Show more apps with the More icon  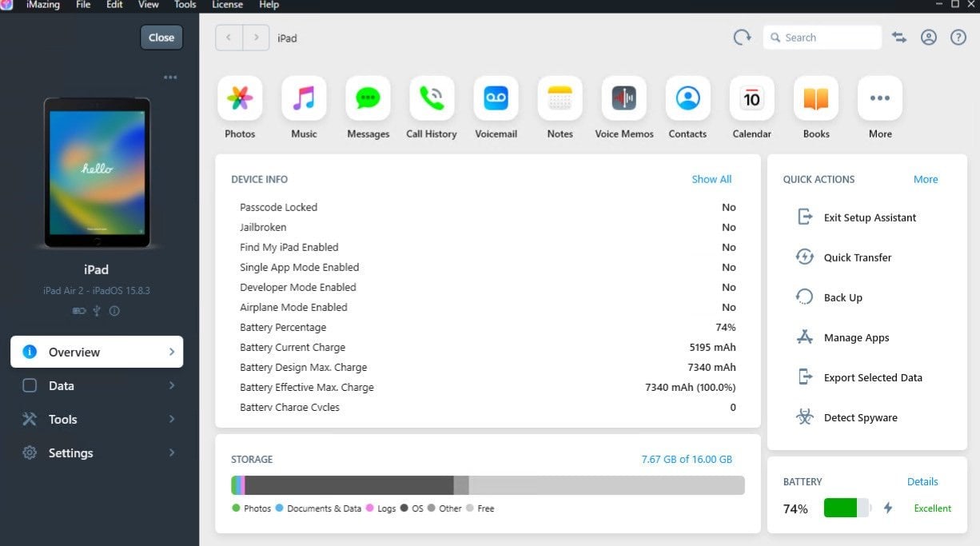click(879, 98)
